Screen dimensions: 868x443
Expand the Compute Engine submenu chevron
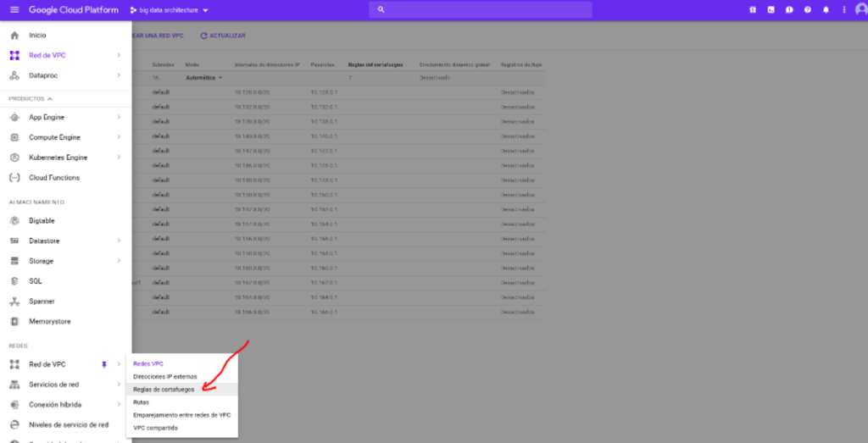[x=119, y=137]
